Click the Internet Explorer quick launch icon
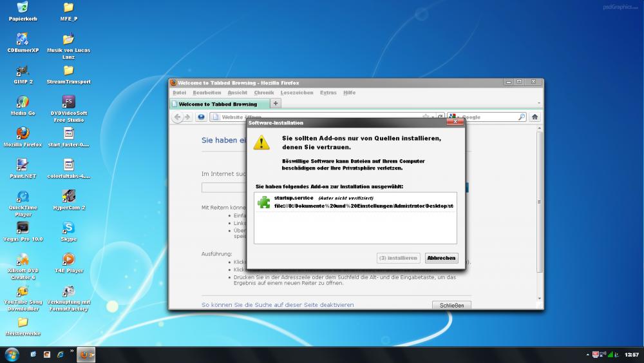This screenshot has width=644, height=363. pyautogui.click(x=61, y=355)
